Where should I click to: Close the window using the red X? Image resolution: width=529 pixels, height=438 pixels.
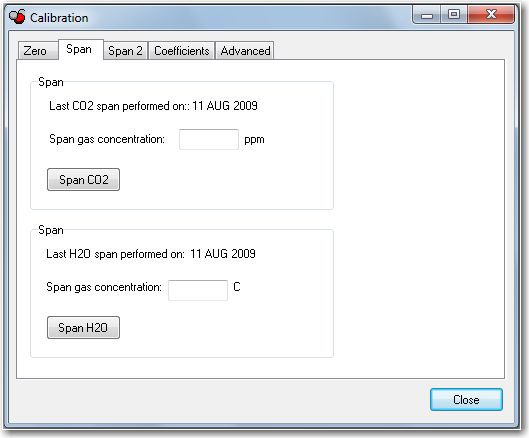click(x=491, y=15)
